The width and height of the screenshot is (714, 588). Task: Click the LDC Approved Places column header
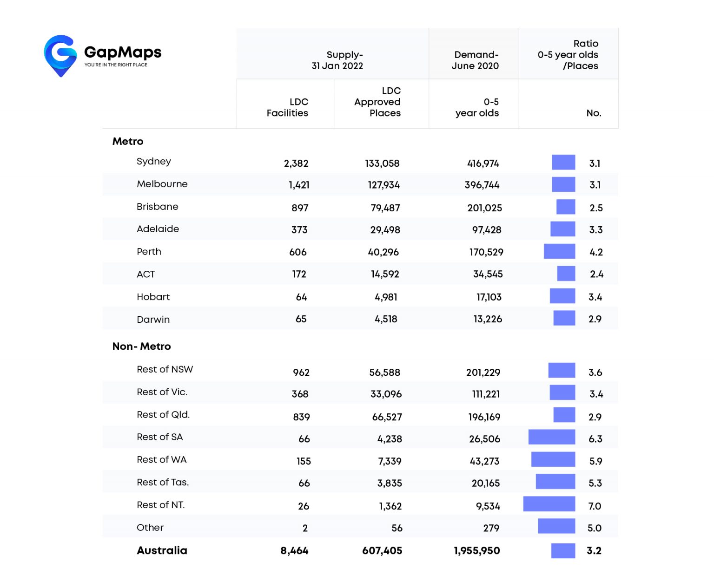(377, 102)
